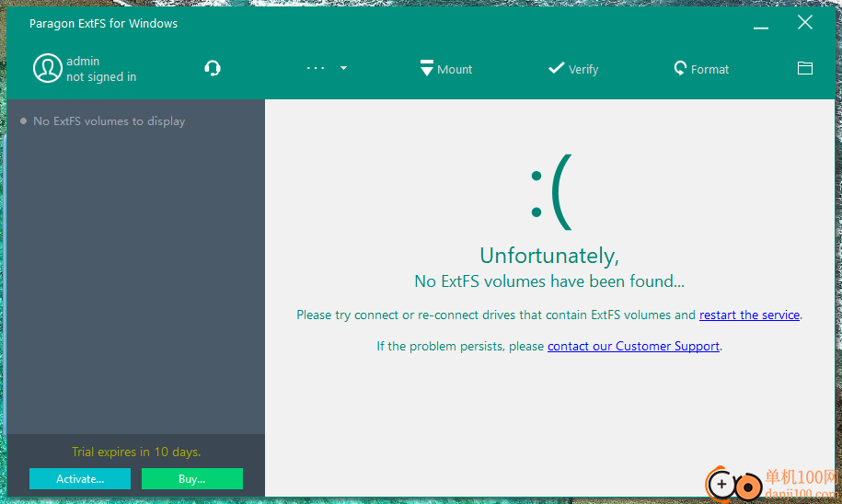Click the 'restart the service' link
This screenshot has height=504, width=842.
click(x=749, y=315)
